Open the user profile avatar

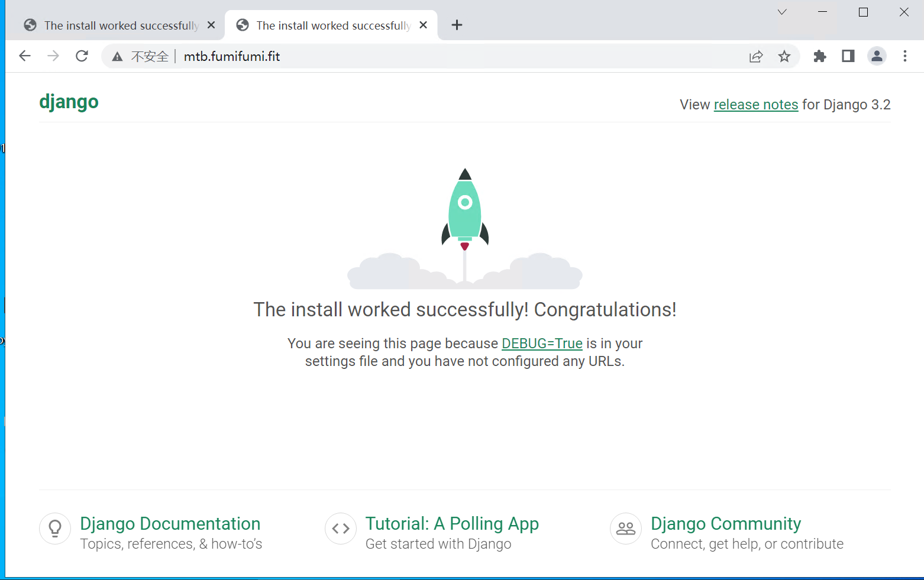click(877, 56)
